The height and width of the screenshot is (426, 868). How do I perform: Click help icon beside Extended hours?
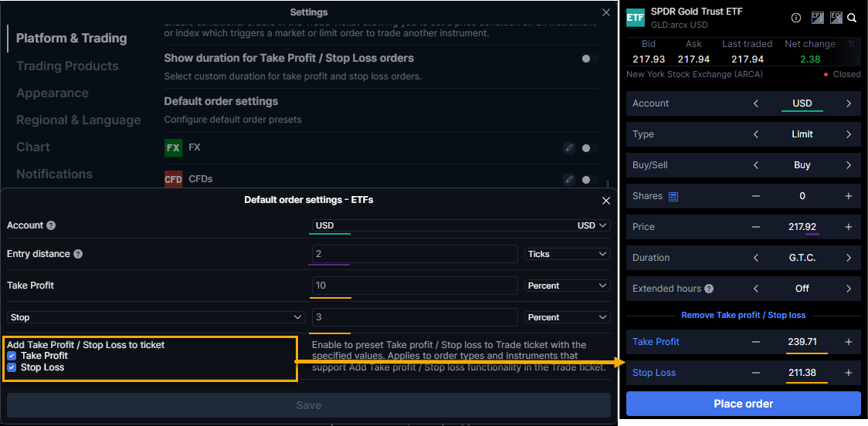coord(709,289)
